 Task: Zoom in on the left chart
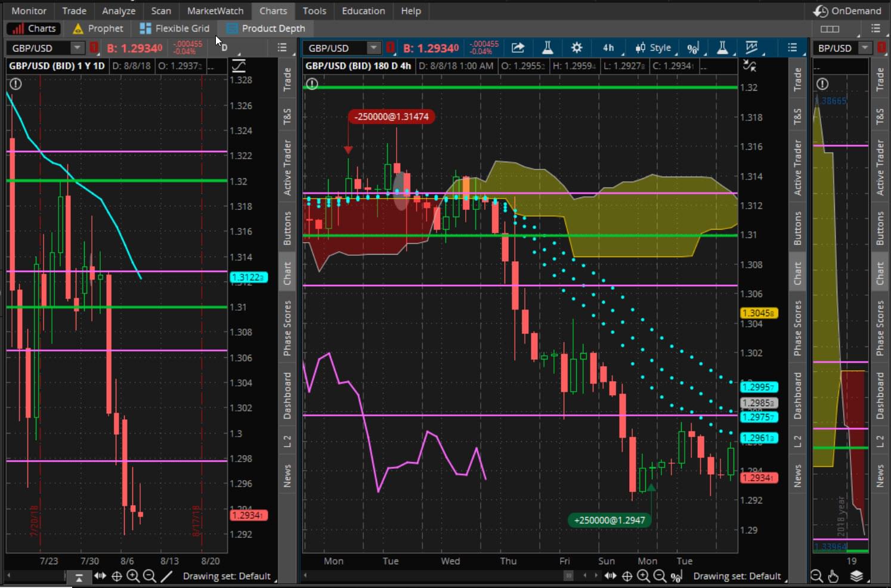point(133,576)
